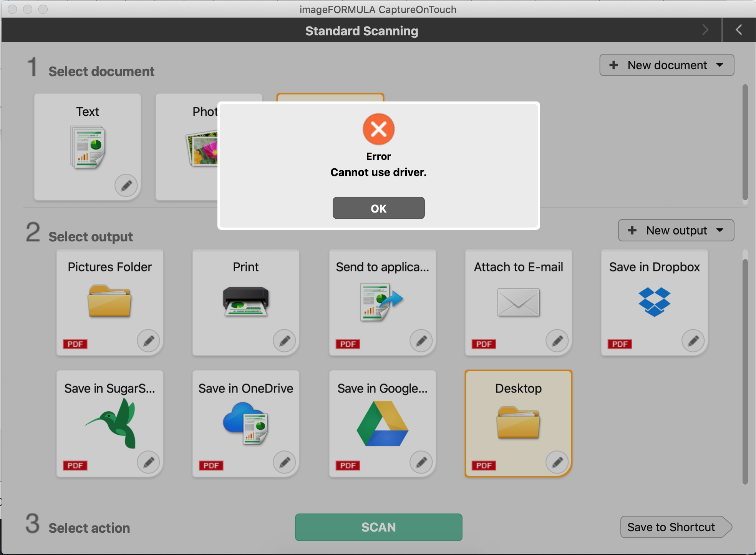Edit the Text document type with pencil icon
756x555 pixels.
point(126,186)
